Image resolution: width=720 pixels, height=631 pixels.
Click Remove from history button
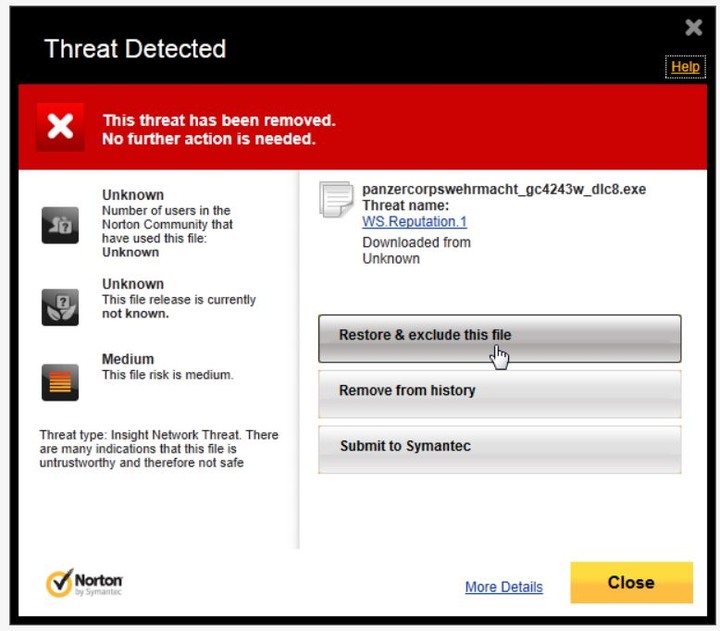[x=500, y=394]
